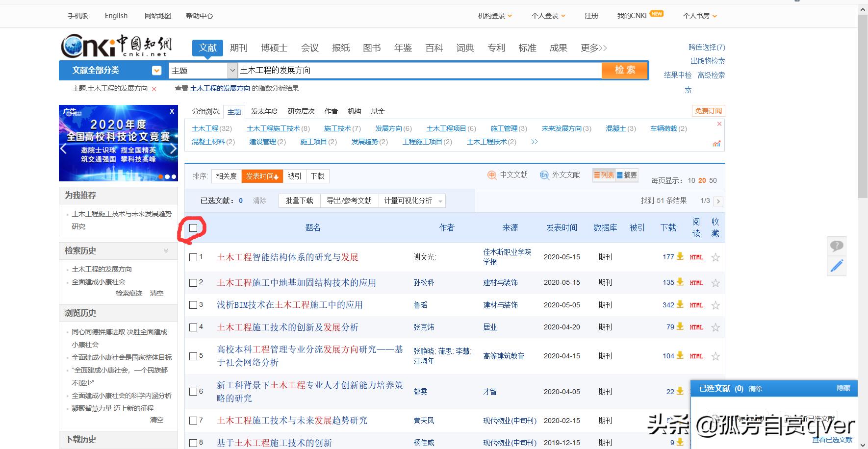Image resolution: width=868 pixels, height=449 pixels.
Task: Click the download icon for result row 3
Action: point(680,304)
